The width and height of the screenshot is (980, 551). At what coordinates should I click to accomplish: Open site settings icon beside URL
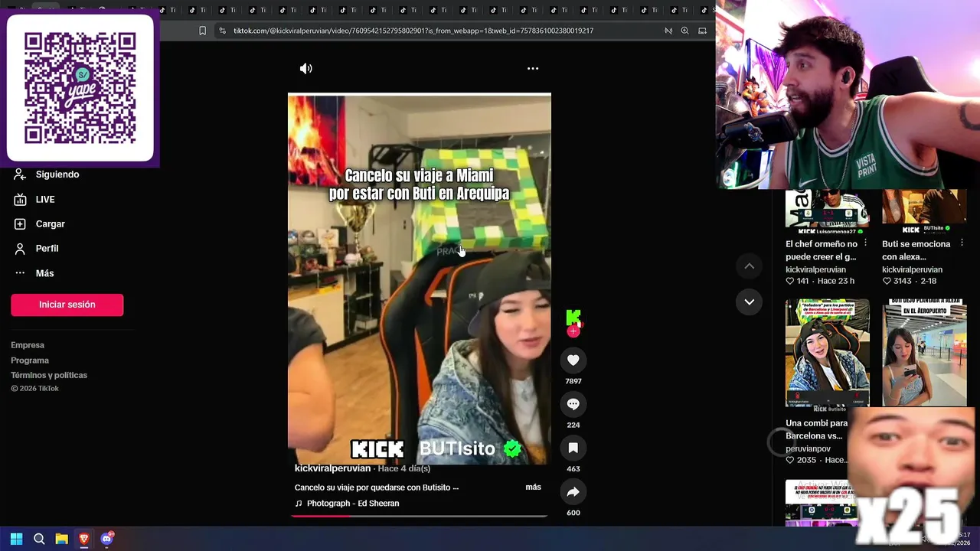point(222,31)
